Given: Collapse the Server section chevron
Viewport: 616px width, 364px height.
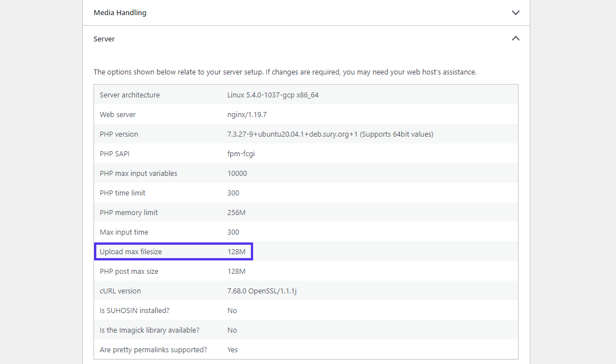Looking at the screenshot, I should pos(515,39).
